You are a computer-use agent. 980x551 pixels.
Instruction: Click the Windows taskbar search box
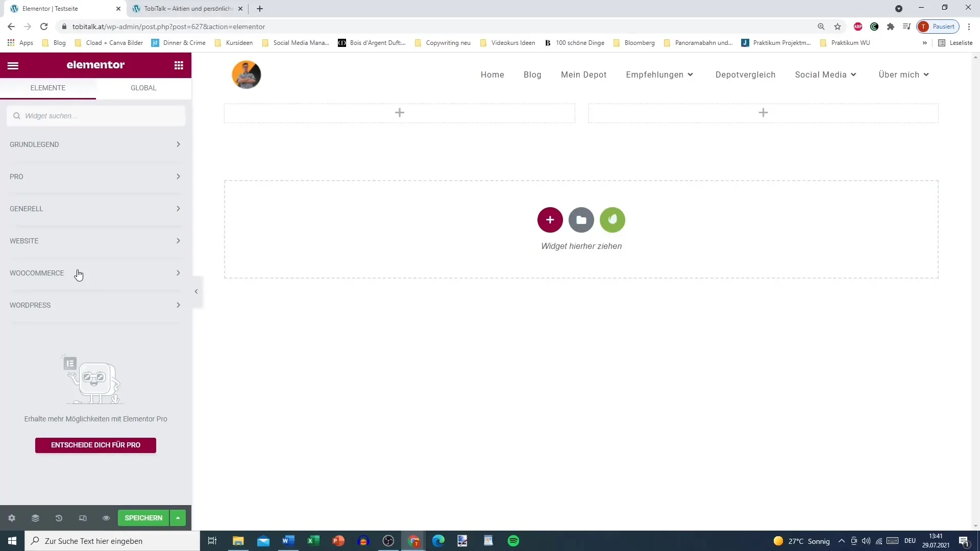coord(112,541)
